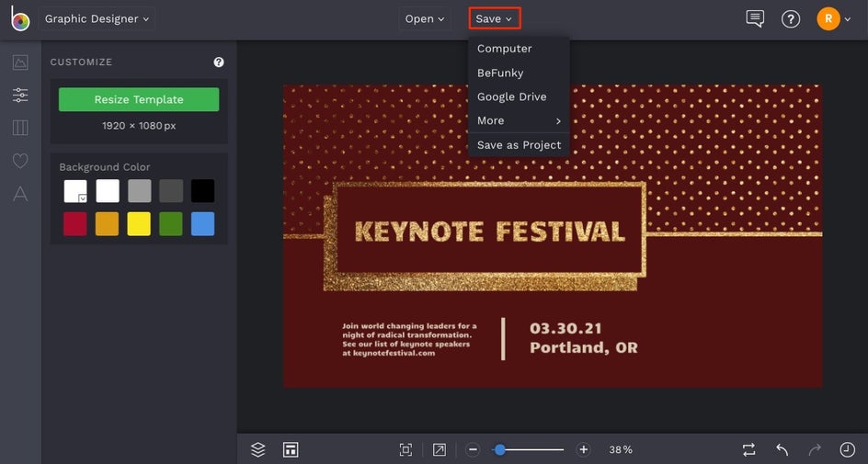Select the Portland, OR text on canvas
The image size is (868, 464).
(x=584, y=348)
